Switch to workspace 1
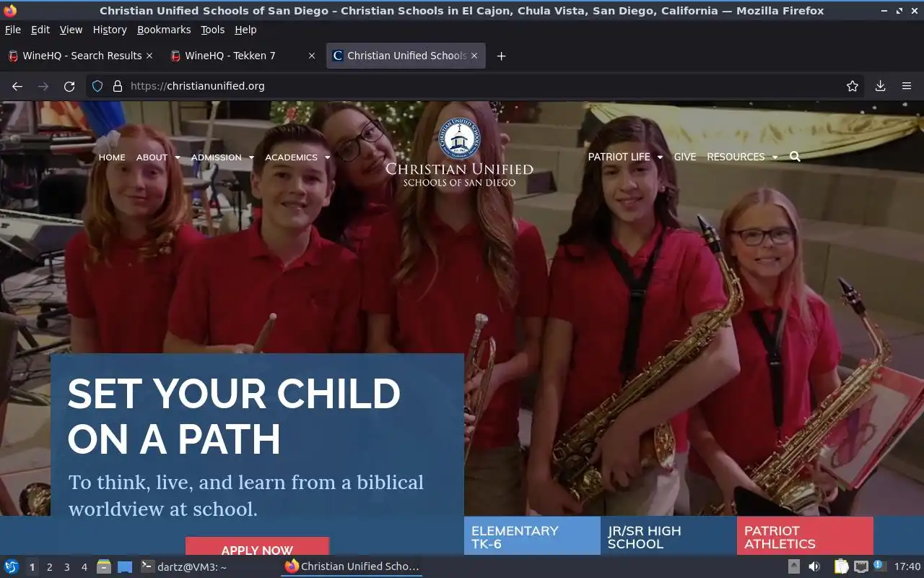The image size is (924, 578). (32, 567)
